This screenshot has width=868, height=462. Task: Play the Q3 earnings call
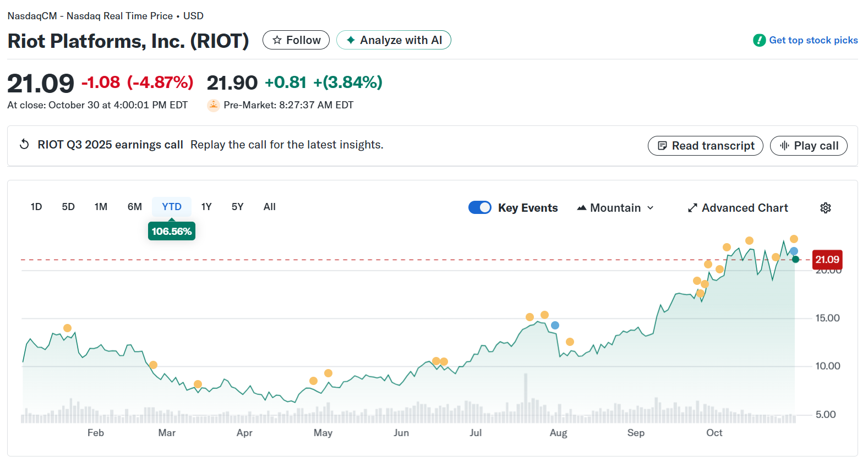pos(809,146)
